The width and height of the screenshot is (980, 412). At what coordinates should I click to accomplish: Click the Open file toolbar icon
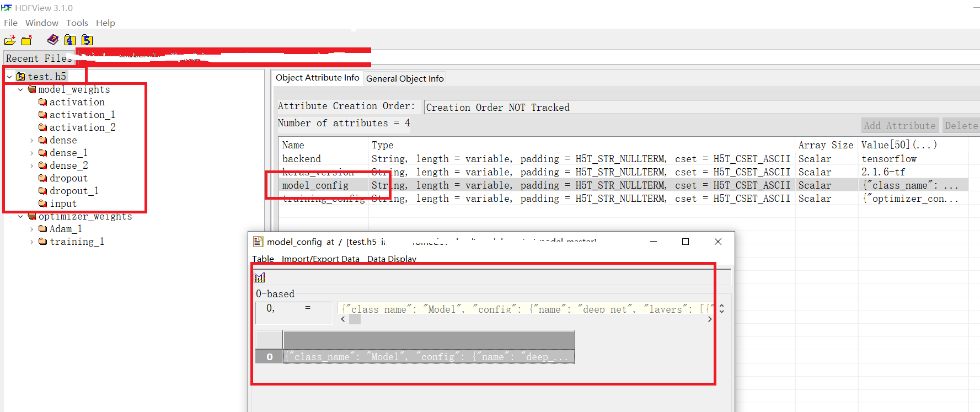pos(10,40)
